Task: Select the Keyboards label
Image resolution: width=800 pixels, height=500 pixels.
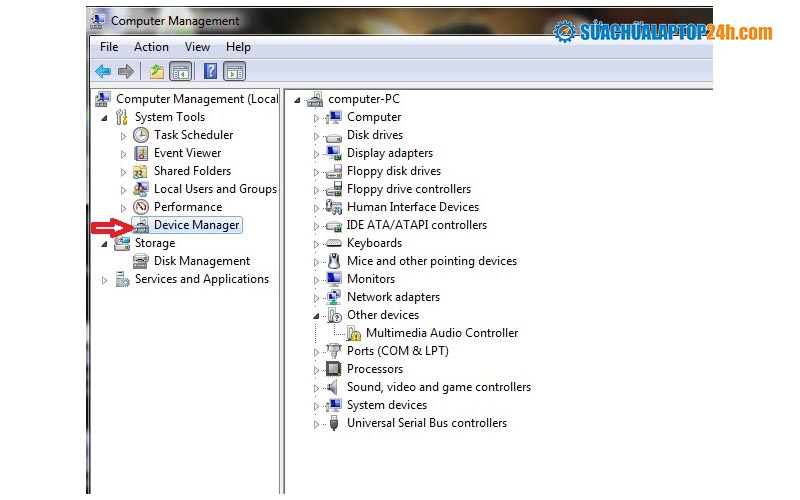Action: [x=374, y=243]
